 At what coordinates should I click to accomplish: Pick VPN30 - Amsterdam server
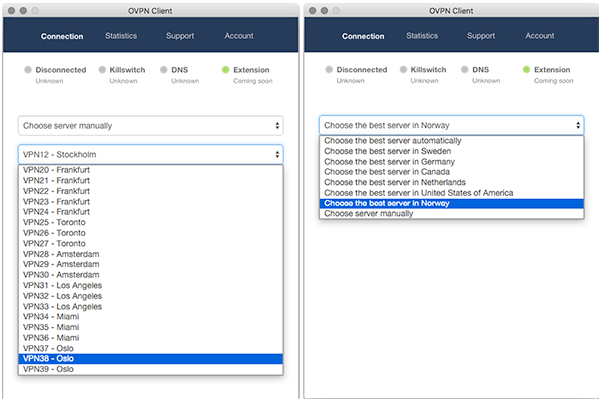point(150,275)
